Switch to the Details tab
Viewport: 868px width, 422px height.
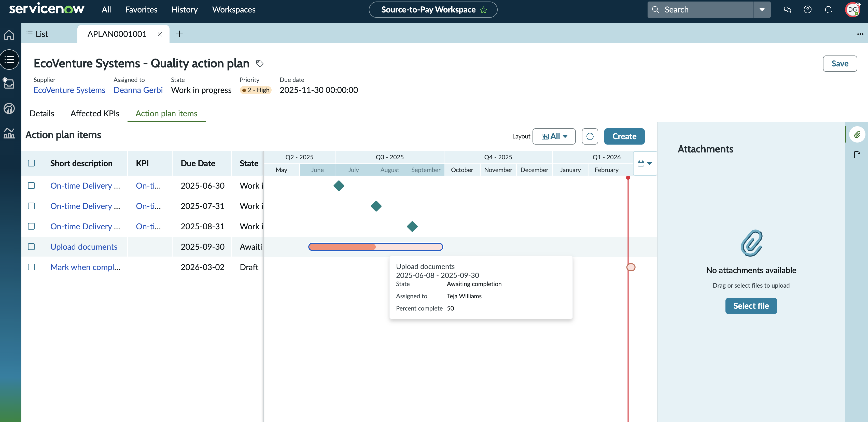coord(42,114)
